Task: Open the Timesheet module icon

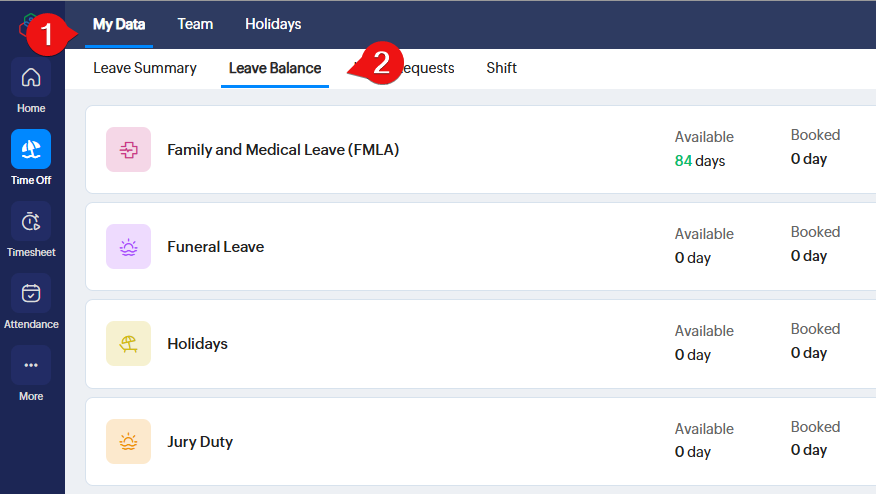Action: (x=31, y=222)
